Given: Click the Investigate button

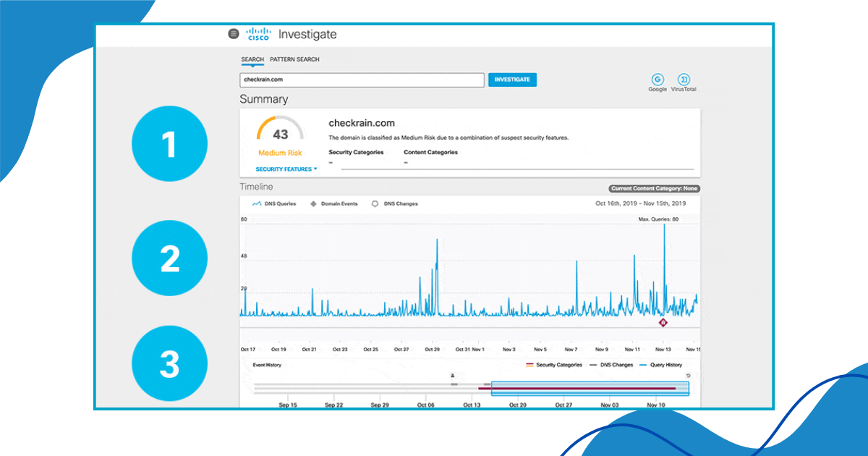Looking at the screenshot, I should pyautogui.click(x=512, y=80).
